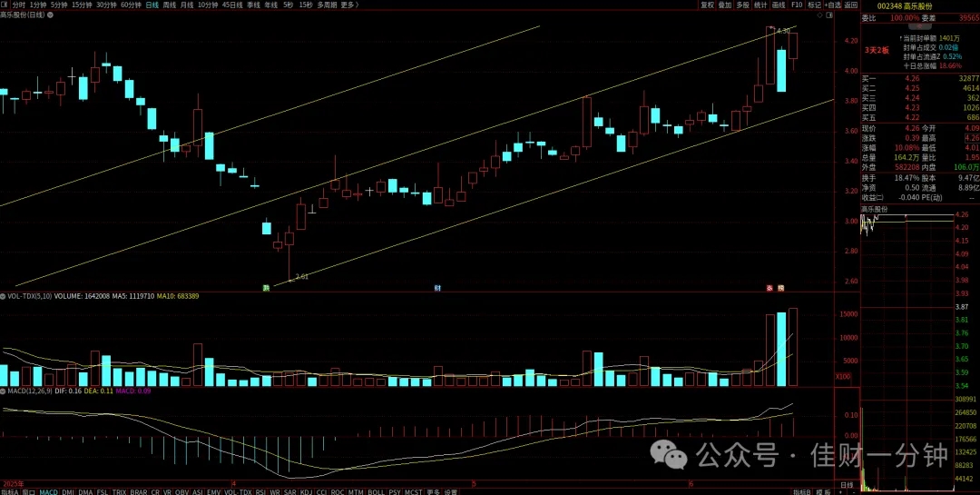Open the 画线 drawing tool
The width and height of the screenshot is (980, 495).
pos(779,5)
